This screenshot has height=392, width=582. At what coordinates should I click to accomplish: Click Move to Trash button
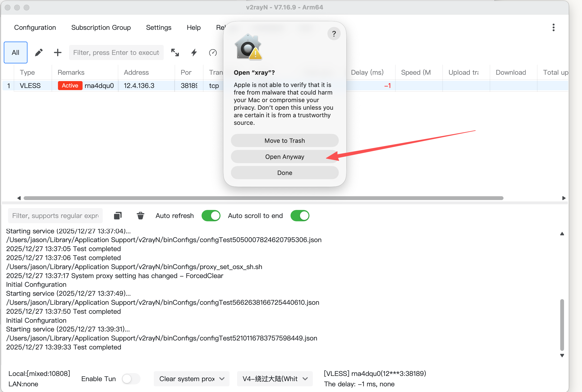coord(285,140)
